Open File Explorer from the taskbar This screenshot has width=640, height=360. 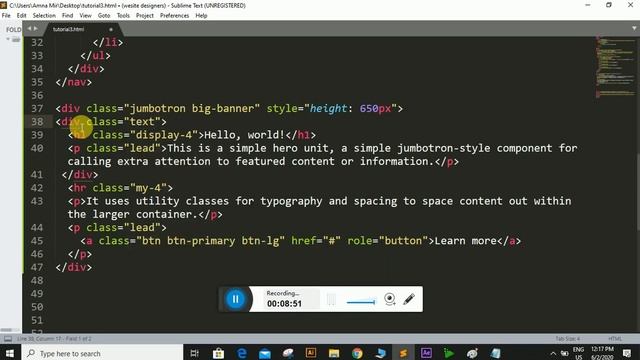click(x=334, y=353)
